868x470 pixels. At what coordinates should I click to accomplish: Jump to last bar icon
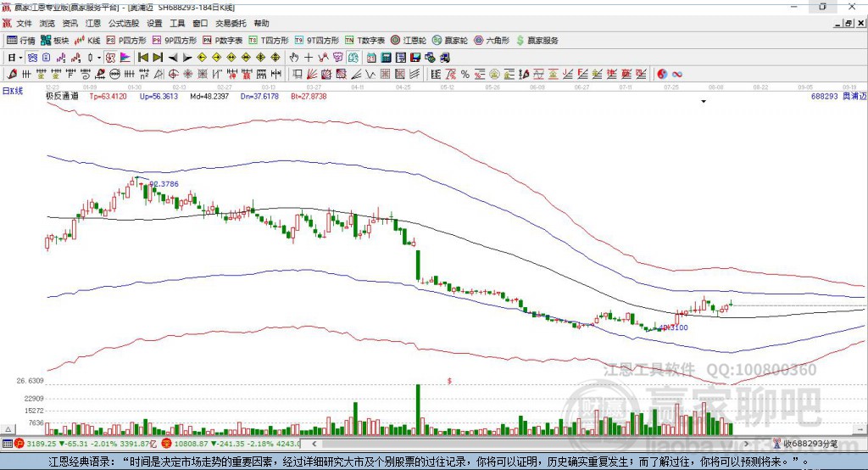click(158, 58)
